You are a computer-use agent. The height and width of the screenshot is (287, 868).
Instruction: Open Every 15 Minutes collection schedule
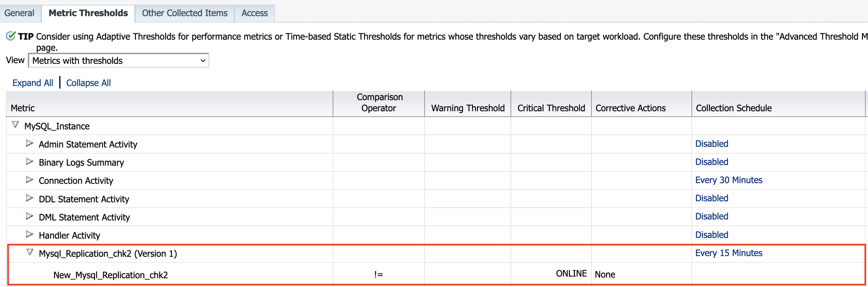pos(728,253)
